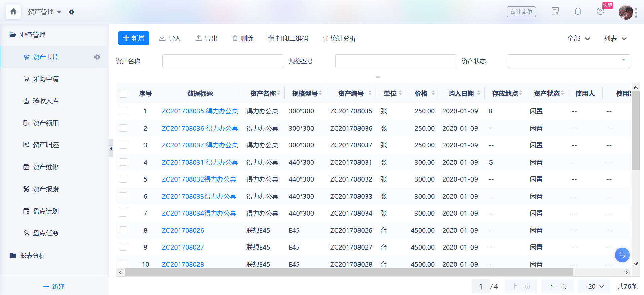Viewport: 644px width, 295px height.
Task: Sort by 单位 column arrows
Action: click(x=400, y=93)
